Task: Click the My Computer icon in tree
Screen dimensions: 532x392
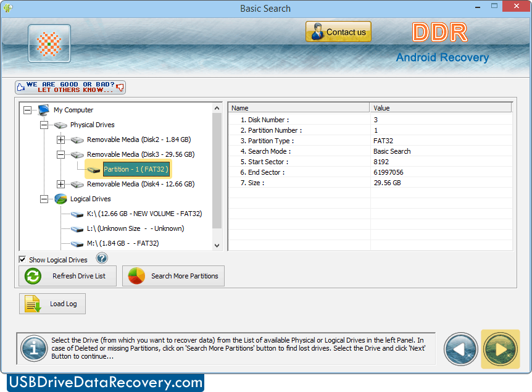Action: (x=43, y=110)
